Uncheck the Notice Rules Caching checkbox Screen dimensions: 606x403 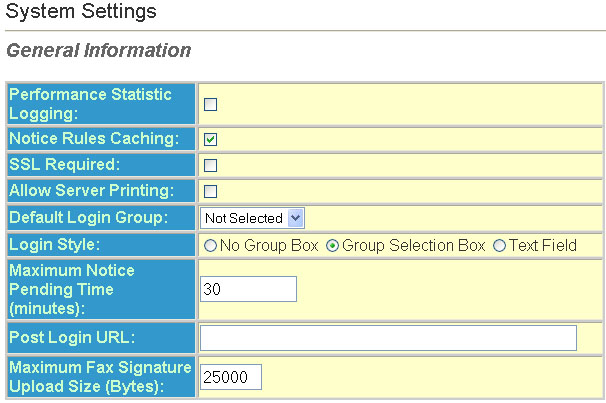[210, 139]
